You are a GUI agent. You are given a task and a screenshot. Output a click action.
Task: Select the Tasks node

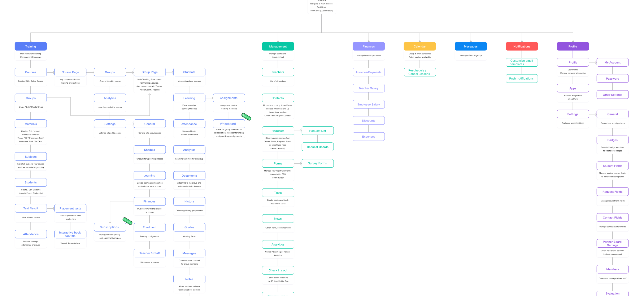tap(278, 193)
